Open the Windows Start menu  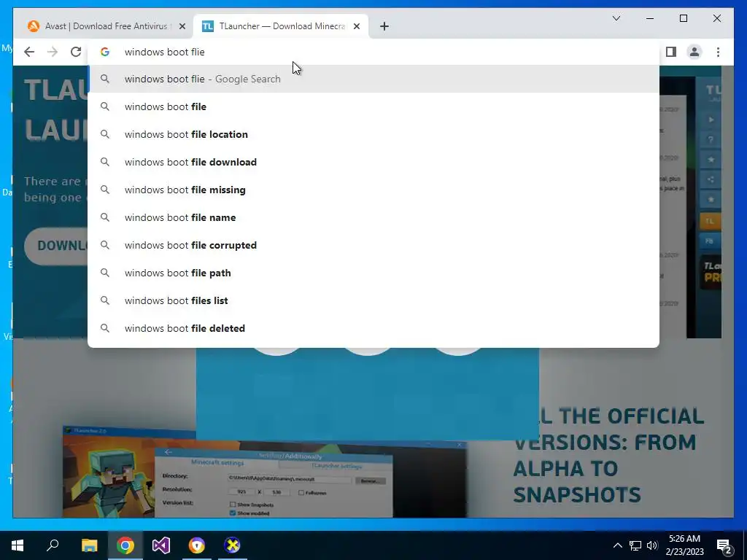coord(18,545)
